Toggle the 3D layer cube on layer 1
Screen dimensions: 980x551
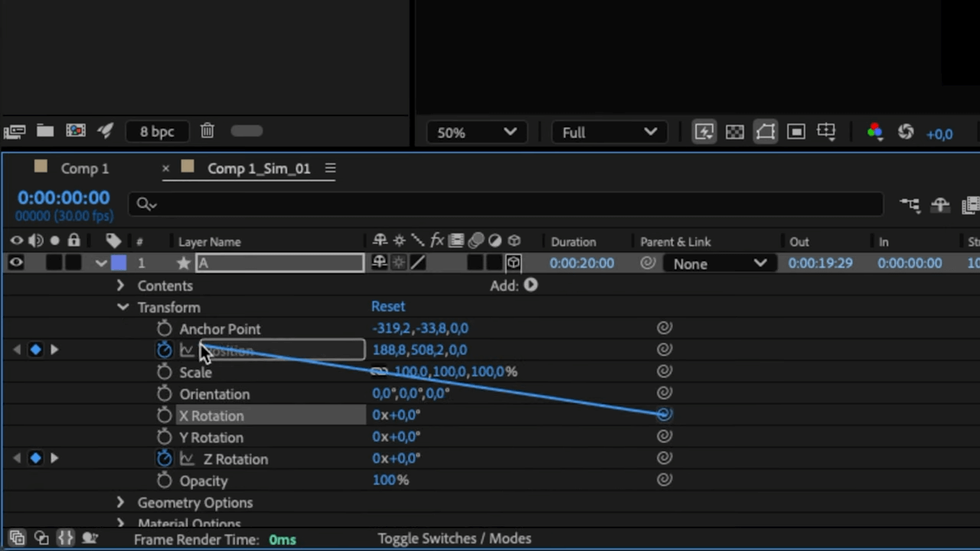[x=513, y=263]
